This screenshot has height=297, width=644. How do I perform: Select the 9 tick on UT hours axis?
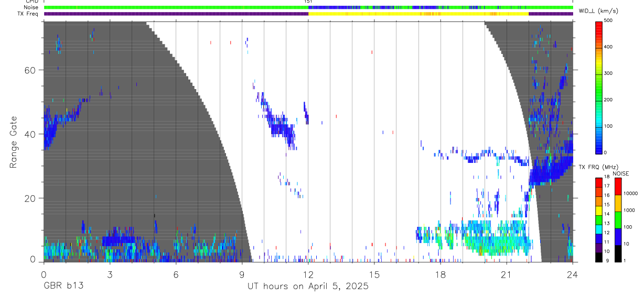tap(242, 274)
